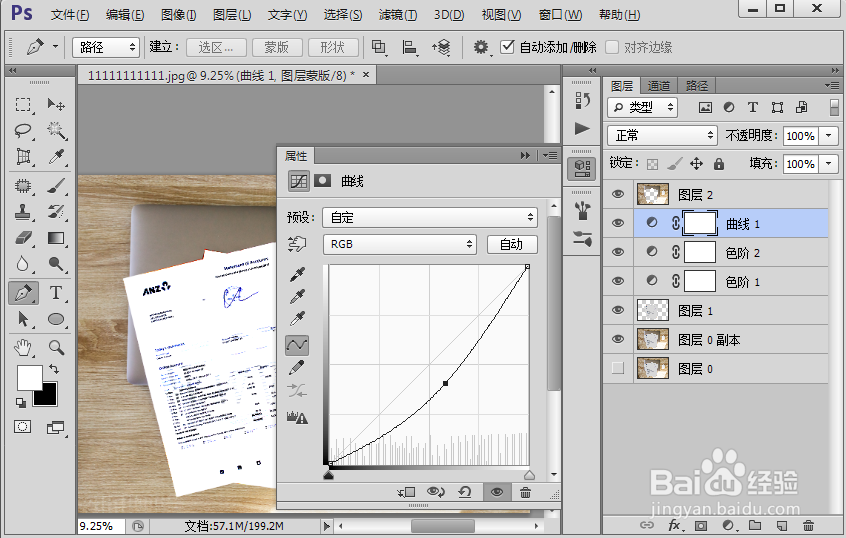
Task: Hide the 曲线 1 layer
Action: pos(618,223)
